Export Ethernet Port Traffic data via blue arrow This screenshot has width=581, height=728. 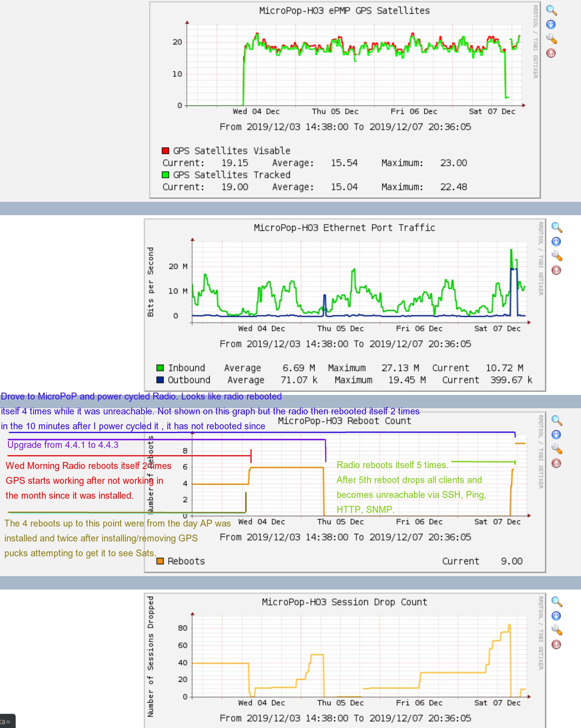tap(556, 242)
